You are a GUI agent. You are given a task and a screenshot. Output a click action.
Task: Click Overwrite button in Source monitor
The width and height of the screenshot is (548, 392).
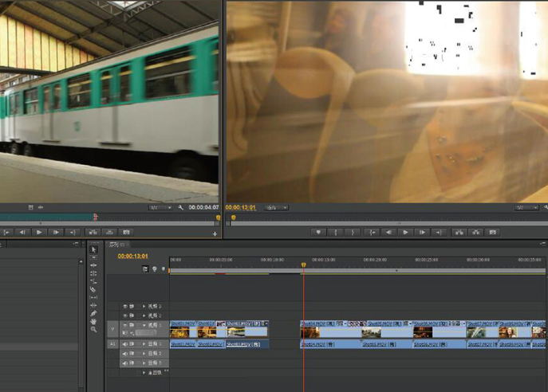(x=110, y=232)
